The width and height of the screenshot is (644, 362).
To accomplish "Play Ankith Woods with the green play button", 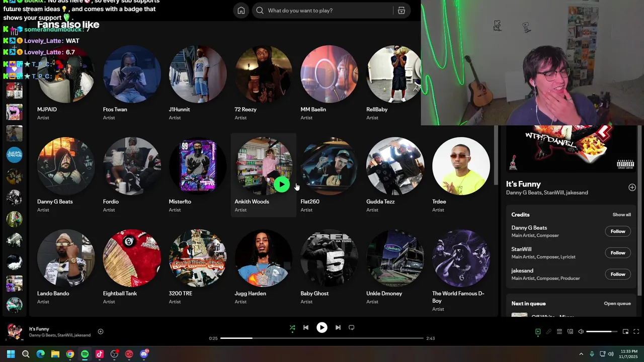I will pyautogui.click(x=282, y=185).
